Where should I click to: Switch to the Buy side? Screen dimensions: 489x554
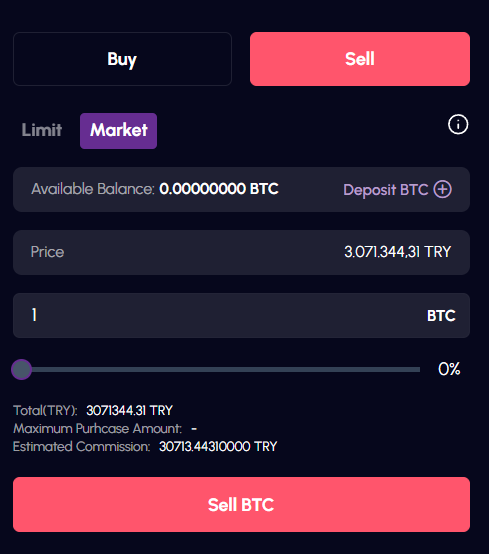click(x=122, y=59)
